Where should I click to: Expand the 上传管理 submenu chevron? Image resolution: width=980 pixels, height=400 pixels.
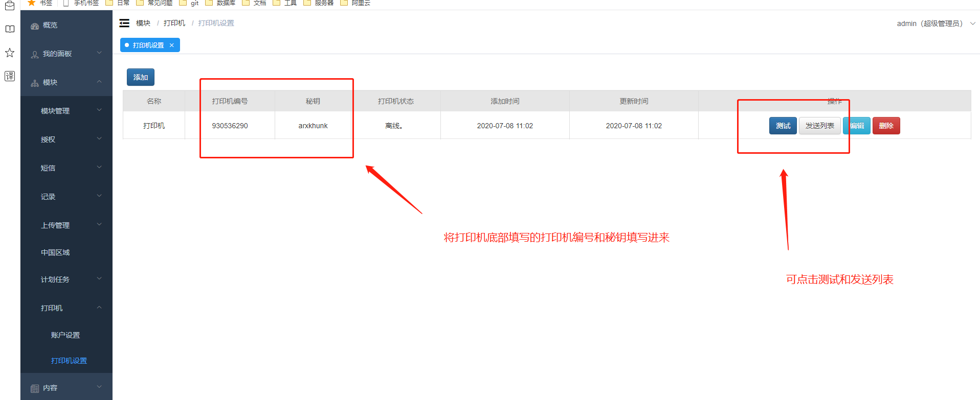point(99,224)
